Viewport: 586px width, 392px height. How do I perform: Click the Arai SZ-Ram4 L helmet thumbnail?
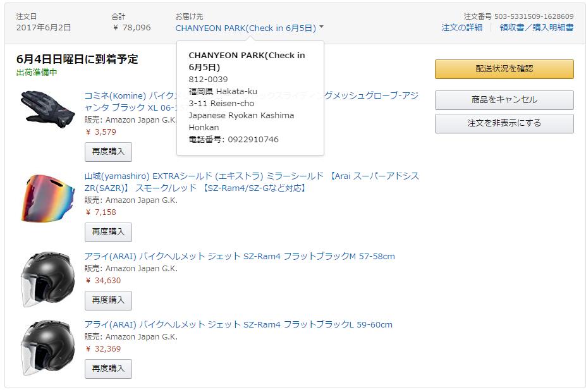[x=47, y=348]
